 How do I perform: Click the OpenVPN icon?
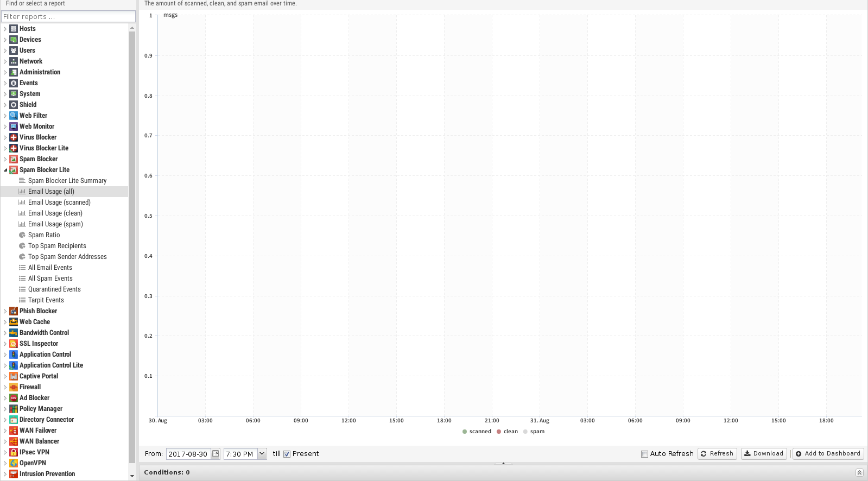pos(14,463)
